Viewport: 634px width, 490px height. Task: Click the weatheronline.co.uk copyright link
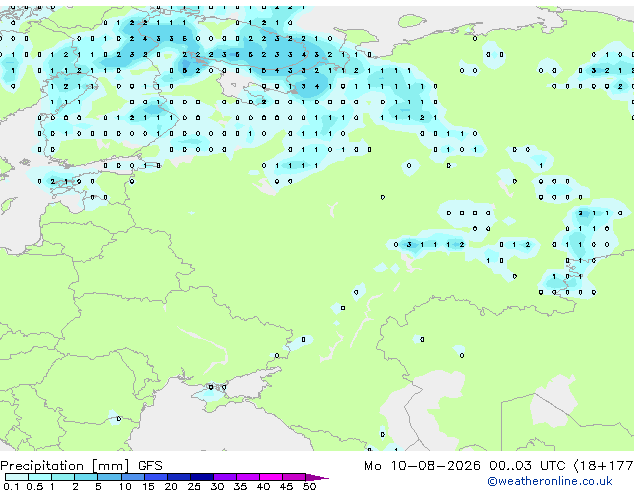(550, 481)
